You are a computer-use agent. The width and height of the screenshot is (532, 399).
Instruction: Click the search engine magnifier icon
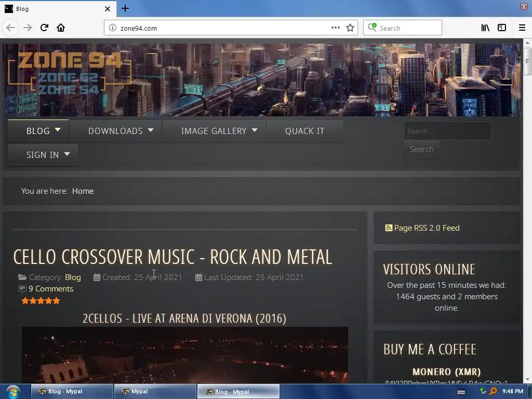click(x=372, y=27)
